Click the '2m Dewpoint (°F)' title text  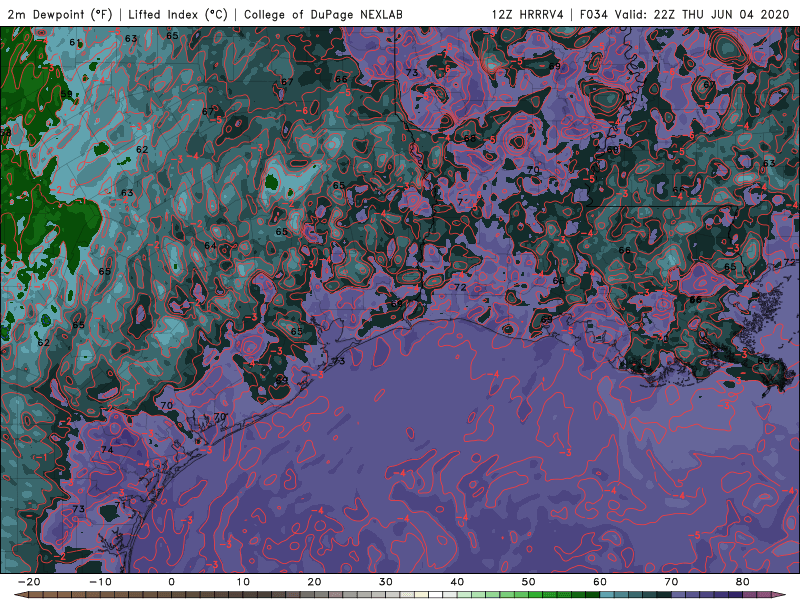point(60,14)
